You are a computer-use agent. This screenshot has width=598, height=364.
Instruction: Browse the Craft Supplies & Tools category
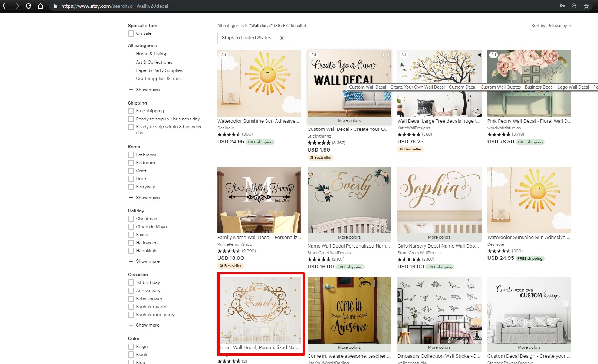[x=159, y=79]
